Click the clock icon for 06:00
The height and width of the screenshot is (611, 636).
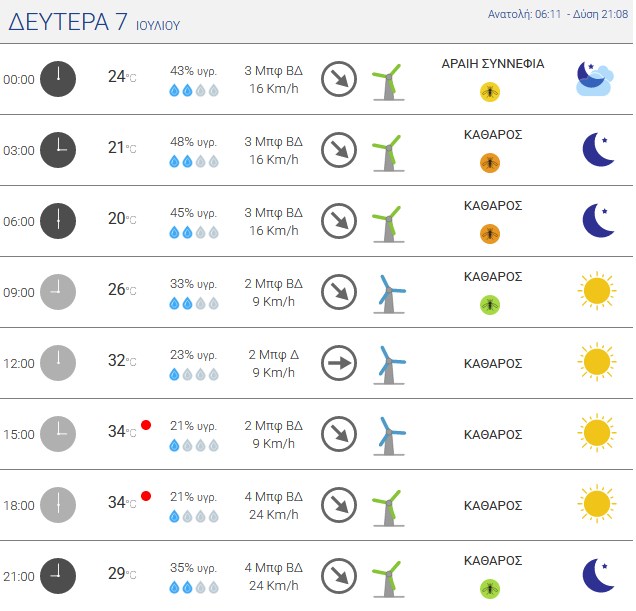pyautogui.click(x=58, y=221)
